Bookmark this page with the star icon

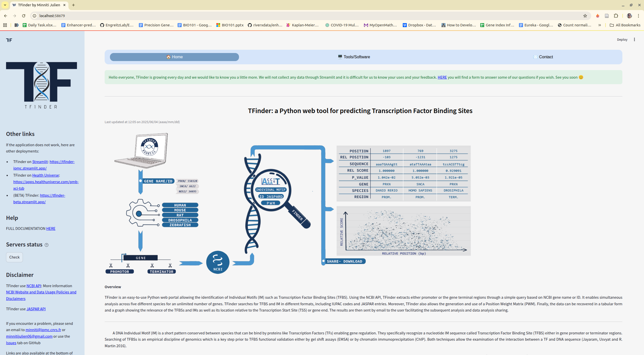pyautogui.click(x=585, y=16)
